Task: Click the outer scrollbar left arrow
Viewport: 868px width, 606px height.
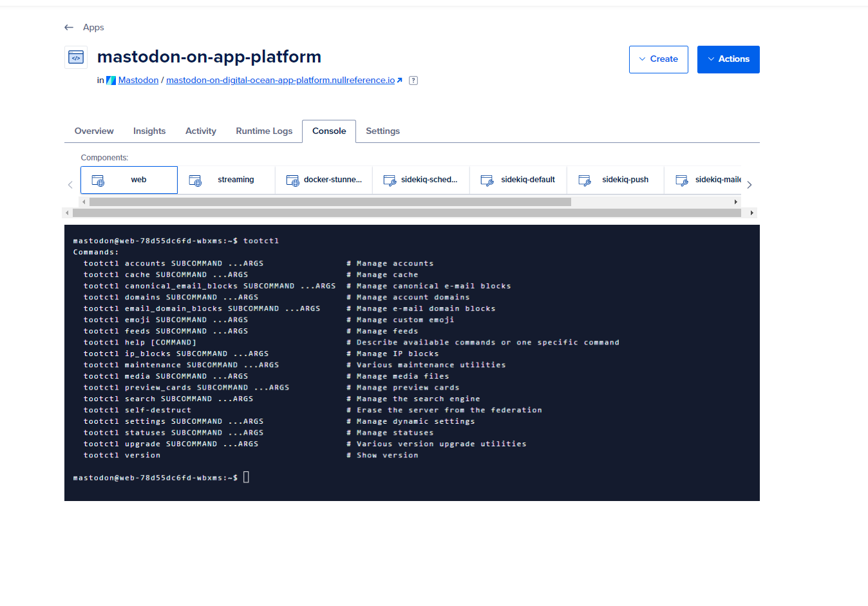Action: [x=67, y=213]
